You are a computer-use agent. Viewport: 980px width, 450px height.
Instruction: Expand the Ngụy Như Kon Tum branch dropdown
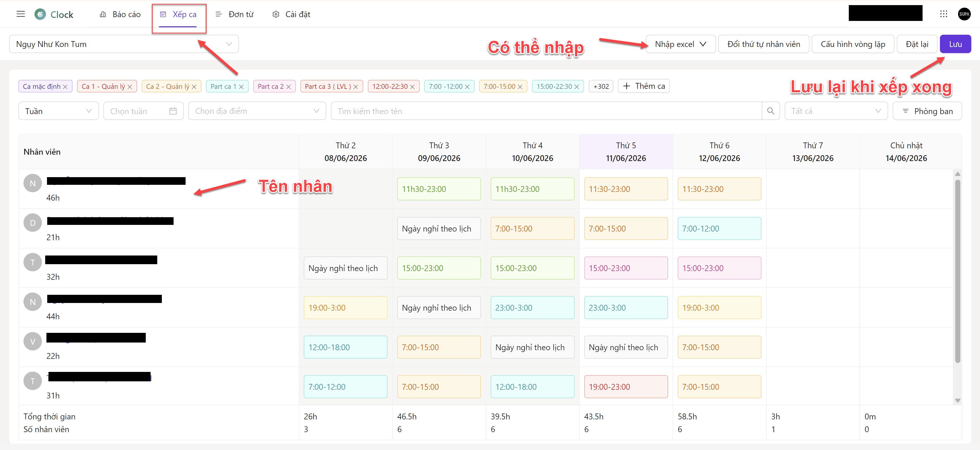(x=124, y=44)
